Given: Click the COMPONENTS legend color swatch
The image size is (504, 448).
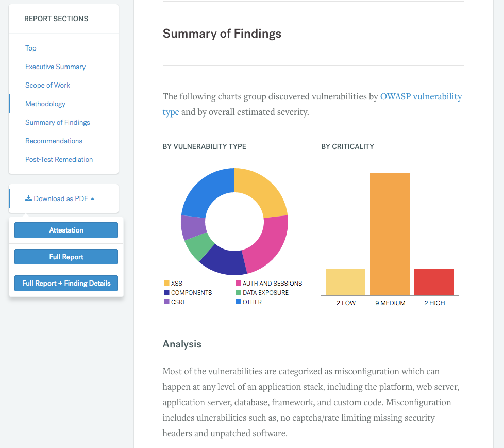Looking at the screenshot, I should tap(166, 292).
